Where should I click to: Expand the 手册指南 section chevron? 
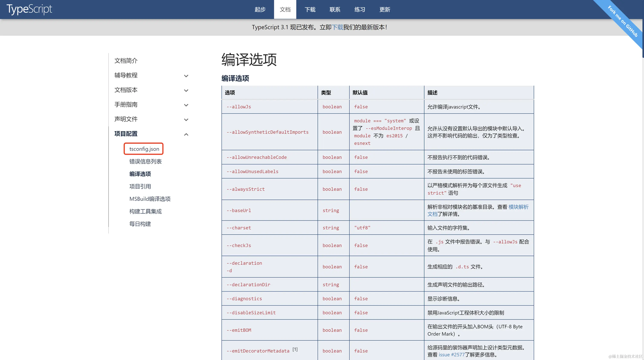click(x=186, y=105)
